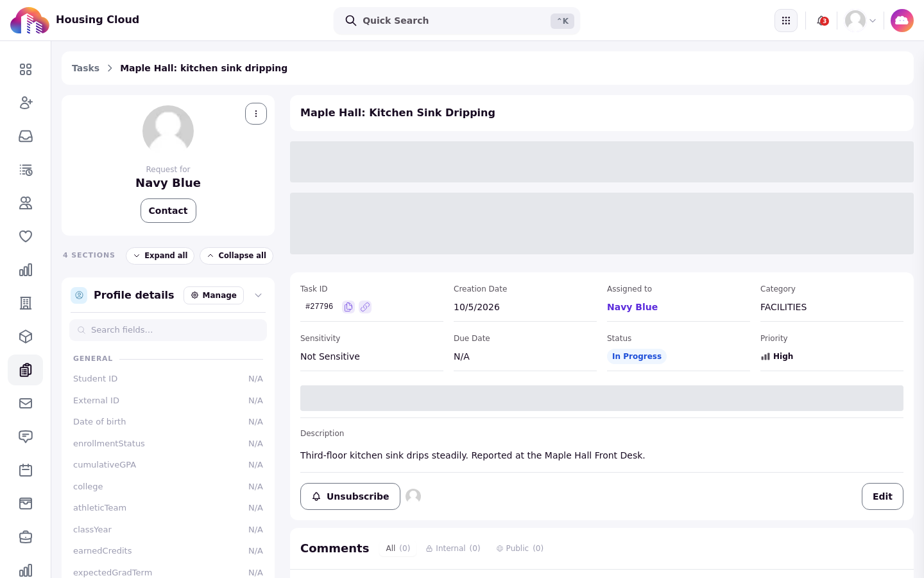This screenshot has width=924, height=578.
Task: Open the package box sidebar icon
Action: click(x=26, y=337)
